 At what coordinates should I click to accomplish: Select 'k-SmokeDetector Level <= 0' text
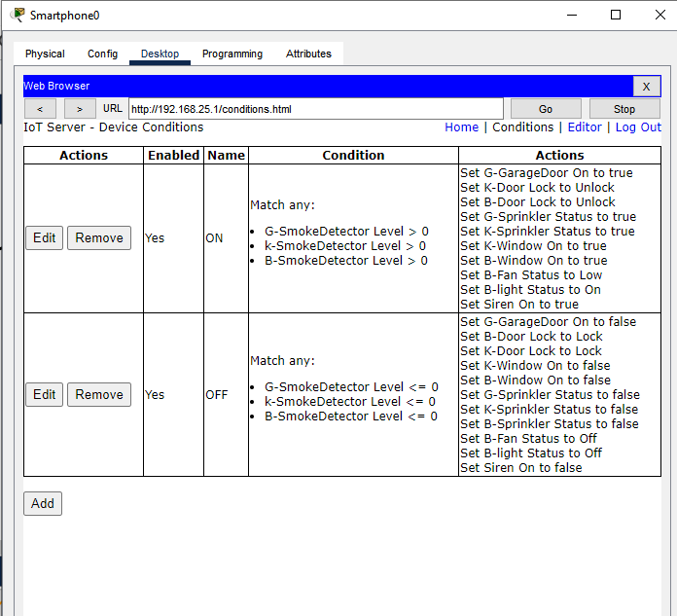350,402
